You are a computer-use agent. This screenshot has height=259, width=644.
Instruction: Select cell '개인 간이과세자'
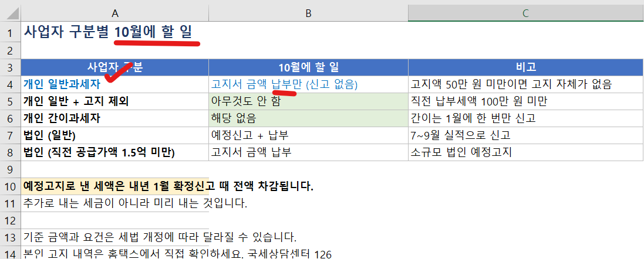point(114,118)
